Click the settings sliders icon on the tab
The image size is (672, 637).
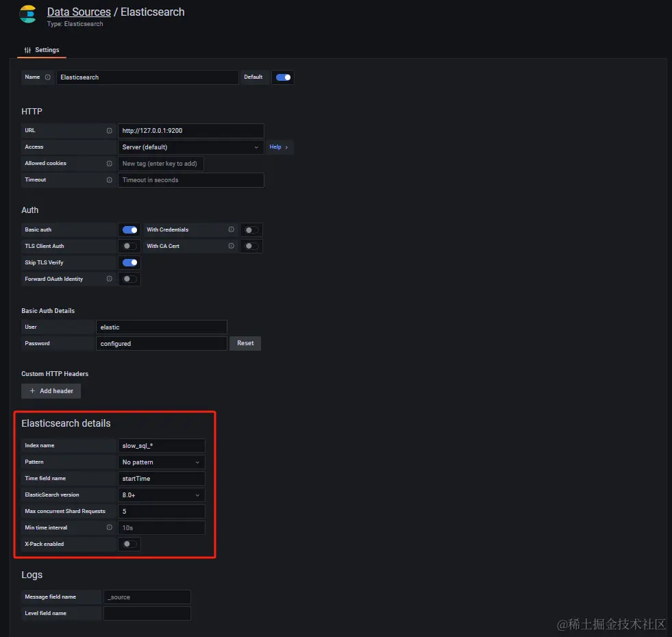click(28, 50)
